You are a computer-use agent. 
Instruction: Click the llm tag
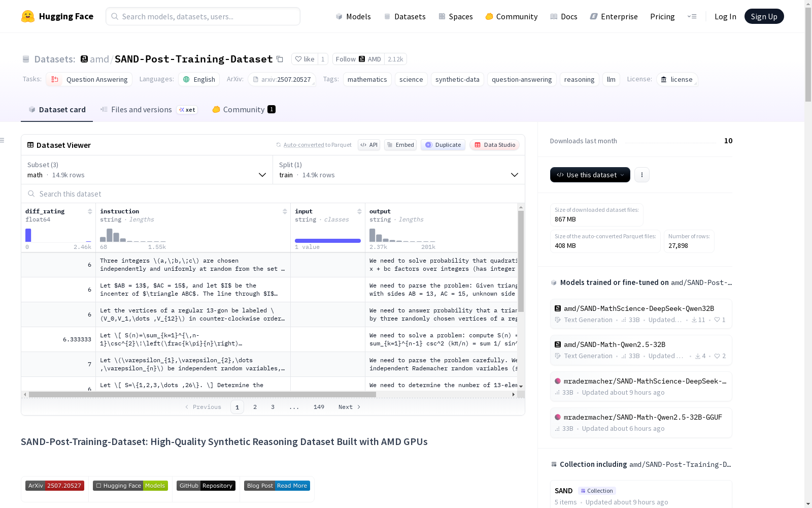(611, 79)
